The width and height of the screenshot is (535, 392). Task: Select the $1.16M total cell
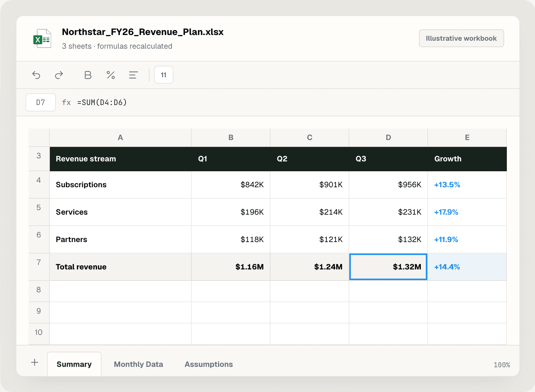tap(231, 267)
